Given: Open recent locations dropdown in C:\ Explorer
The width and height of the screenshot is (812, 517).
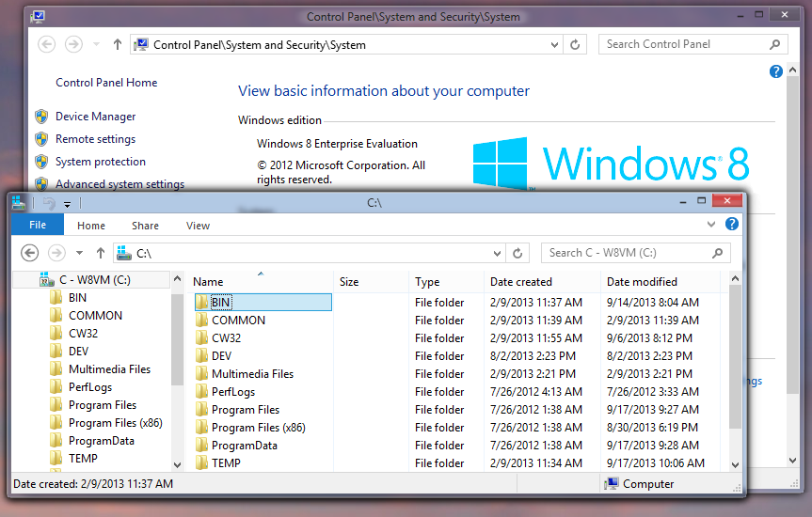Looking at the screenshot, I should (79, 253).
